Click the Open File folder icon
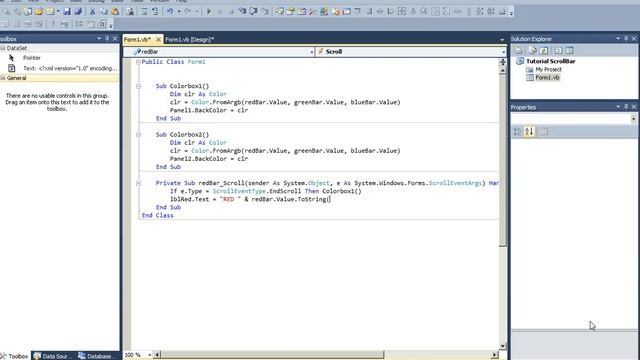This screenshot has height=360, width=640. pos(39,12)
